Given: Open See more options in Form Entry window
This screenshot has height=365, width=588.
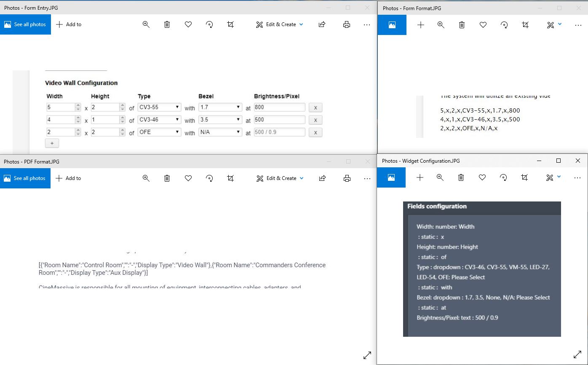Looking at the screenshot, I should tap(367, 24).
